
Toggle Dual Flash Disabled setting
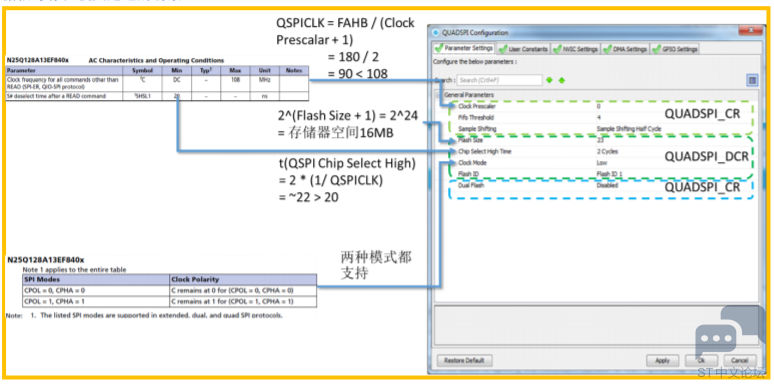coord(607,186)
